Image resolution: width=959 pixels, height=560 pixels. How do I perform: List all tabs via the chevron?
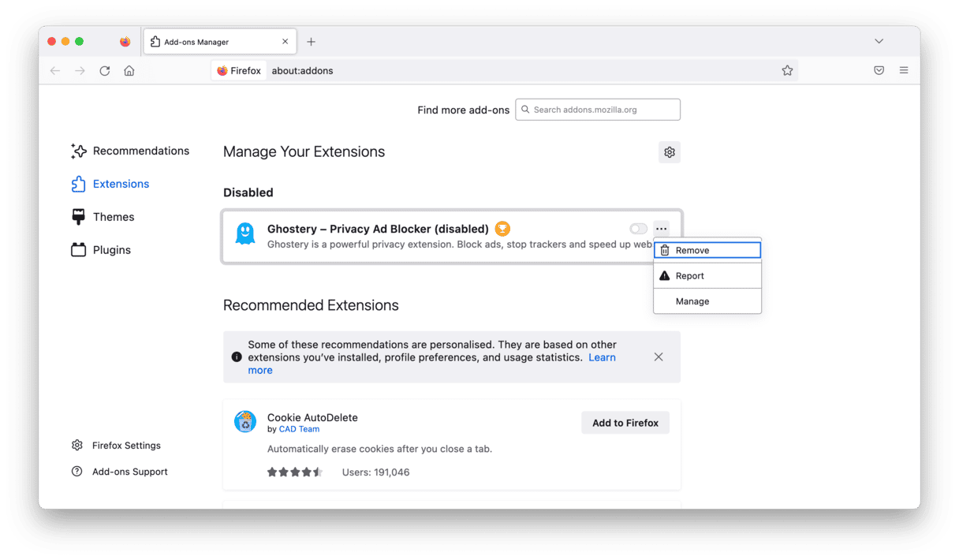coord(879,41)
